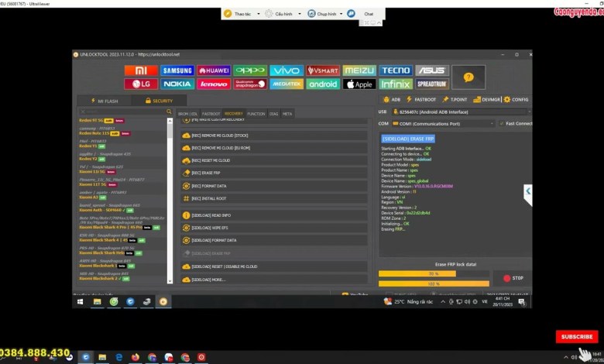Run [REC] REMOVE MI CLOUD [EU ROM]

[274, 148]
